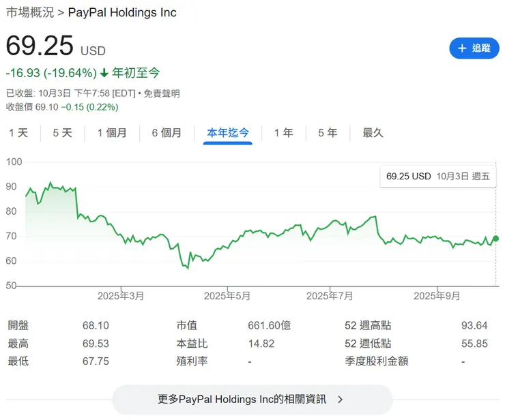Click the 殖利率 label
The image size is (505, 420).
click(x=192, y=361)
